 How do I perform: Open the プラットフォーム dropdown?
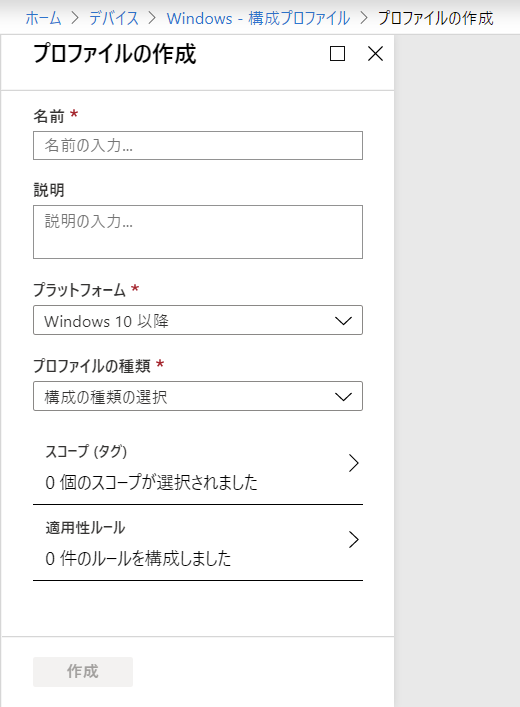pos(198,320)
